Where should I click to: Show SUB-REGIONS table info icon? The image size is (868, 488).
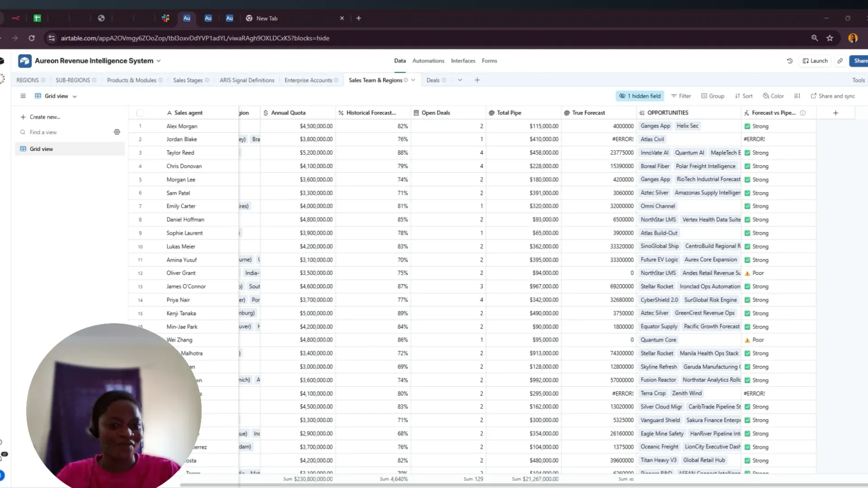(x=94, y=80)
